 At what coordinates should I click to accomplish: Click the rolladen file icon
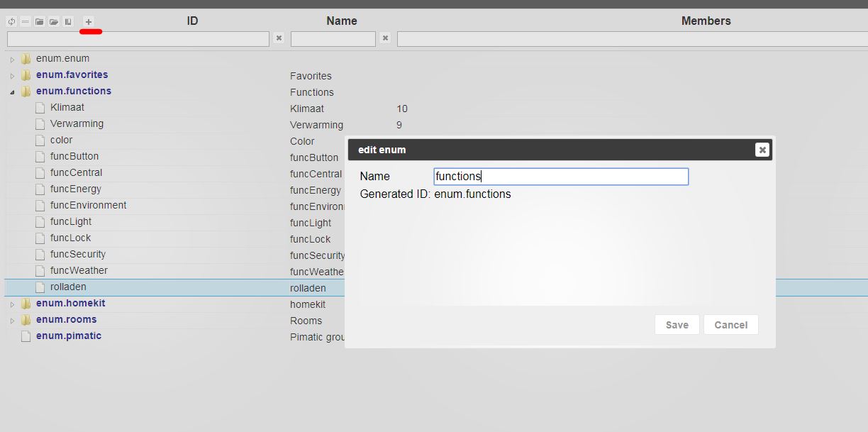40,287
